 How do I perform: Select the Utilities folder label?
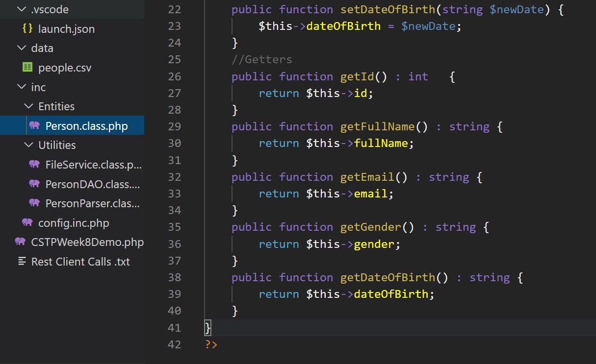tap(57, 145)
